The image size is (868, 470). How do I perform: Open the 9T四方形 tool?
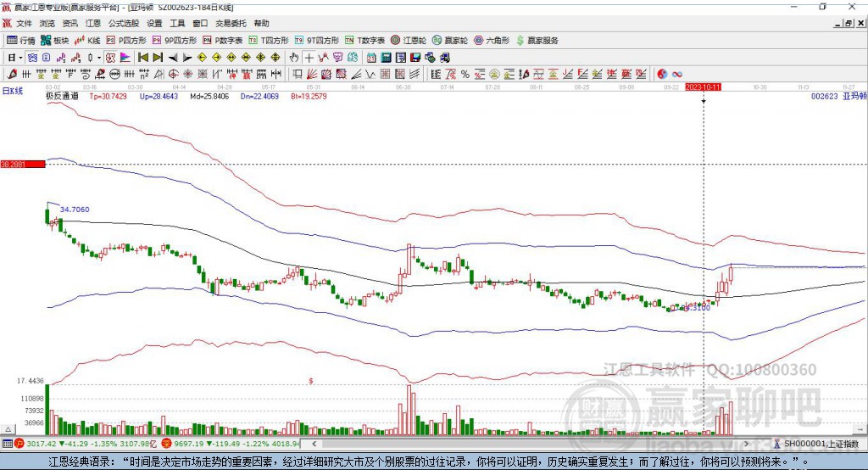[317, 41]
